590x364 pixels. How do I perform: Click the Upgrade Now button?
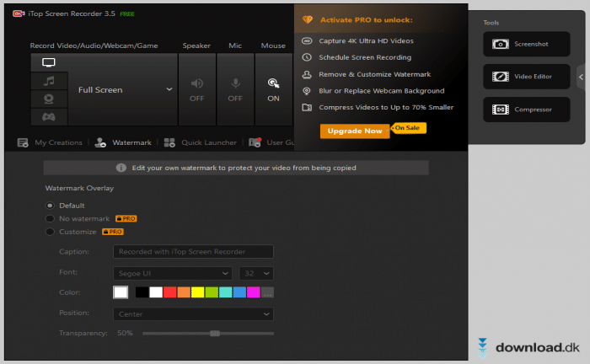click(355, 131)
